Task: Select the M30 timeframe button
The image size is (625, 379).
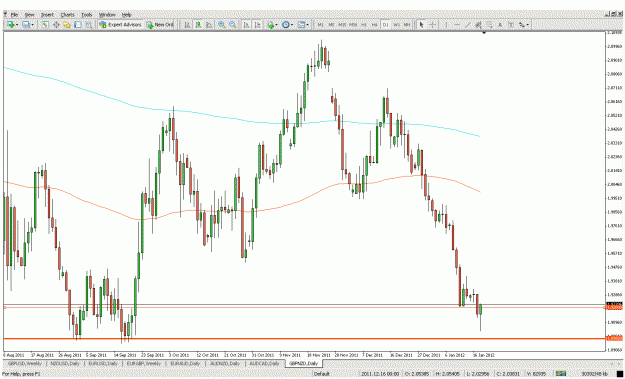Action: [353, 25]
